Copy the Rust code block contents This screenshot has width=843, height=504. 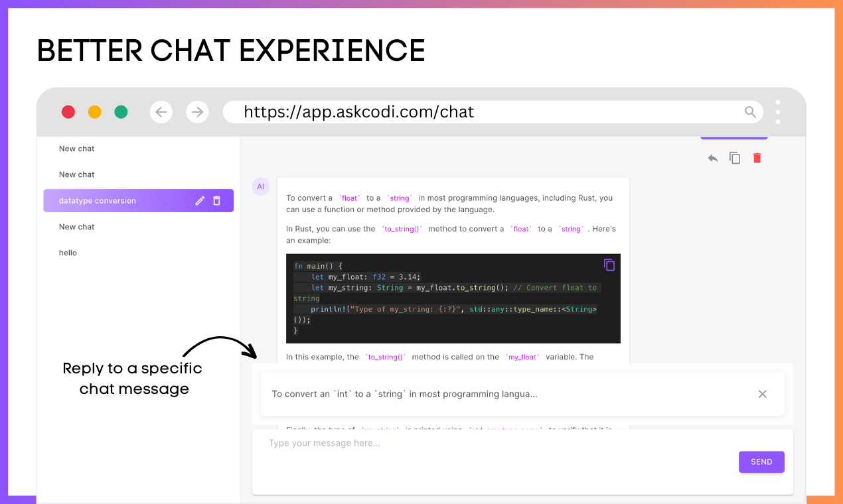pyautogui.click(x=609, y=265)
